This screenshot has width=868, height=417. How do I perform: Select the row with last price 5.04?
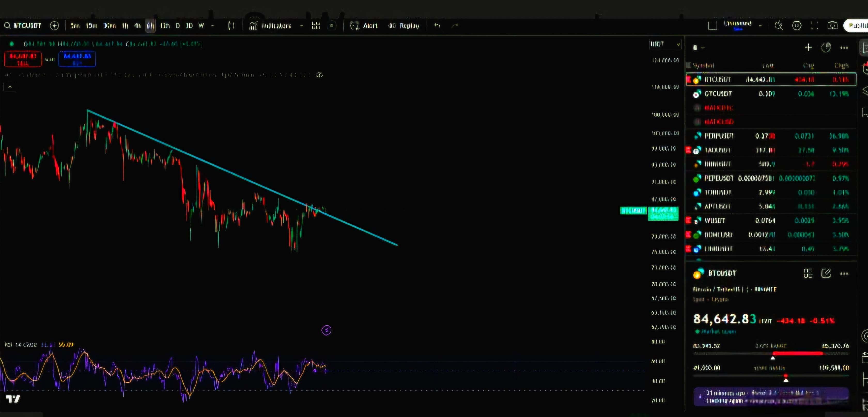point(771,206)
